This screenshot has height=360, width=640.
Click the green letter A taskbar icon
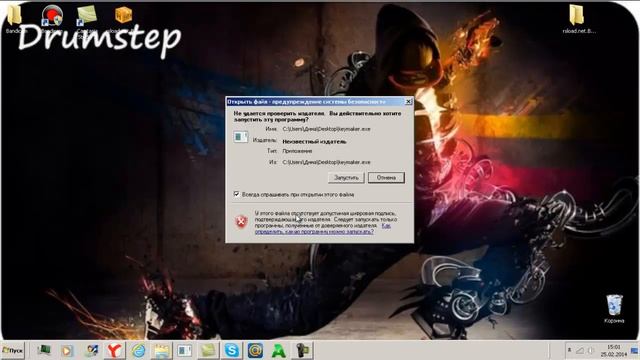point(279,350)
